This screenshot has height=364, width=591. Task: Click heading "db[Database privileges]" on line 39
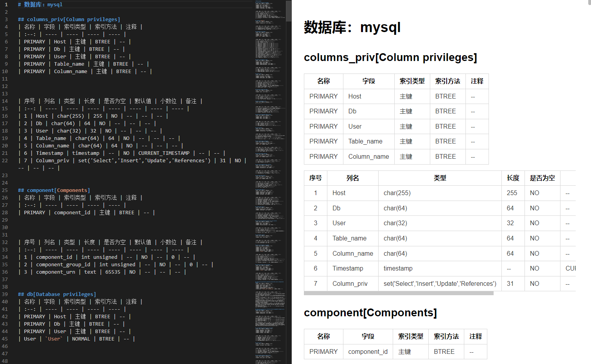pos(57,294)
